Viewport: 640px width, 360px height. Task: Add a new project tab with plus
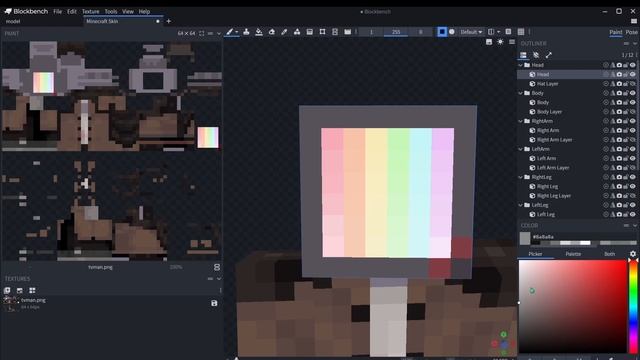coord(169,21)
